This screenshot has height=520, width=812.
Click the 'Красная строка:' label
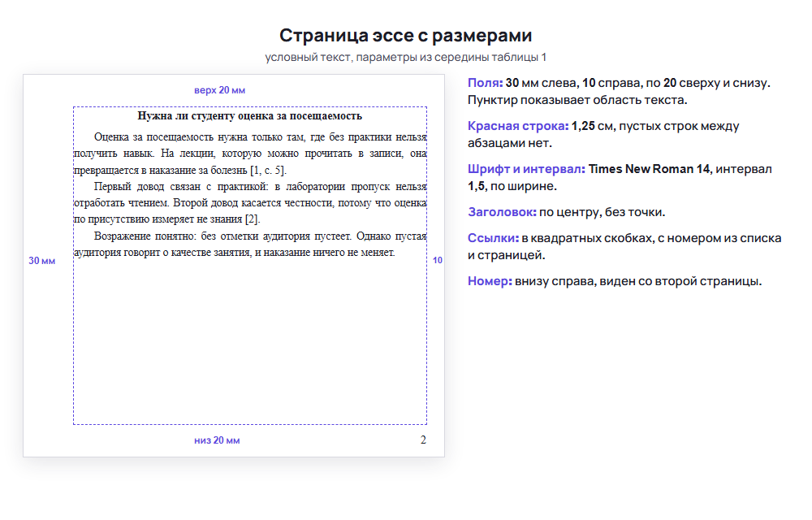518,126
